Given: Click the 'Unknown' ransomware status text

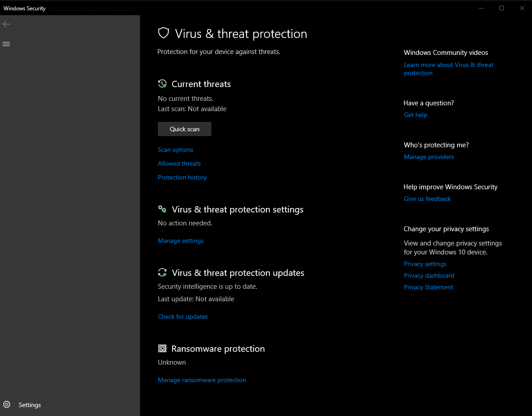Looking at the screenshot, I should pyautogui.click(x=172, y=362).
